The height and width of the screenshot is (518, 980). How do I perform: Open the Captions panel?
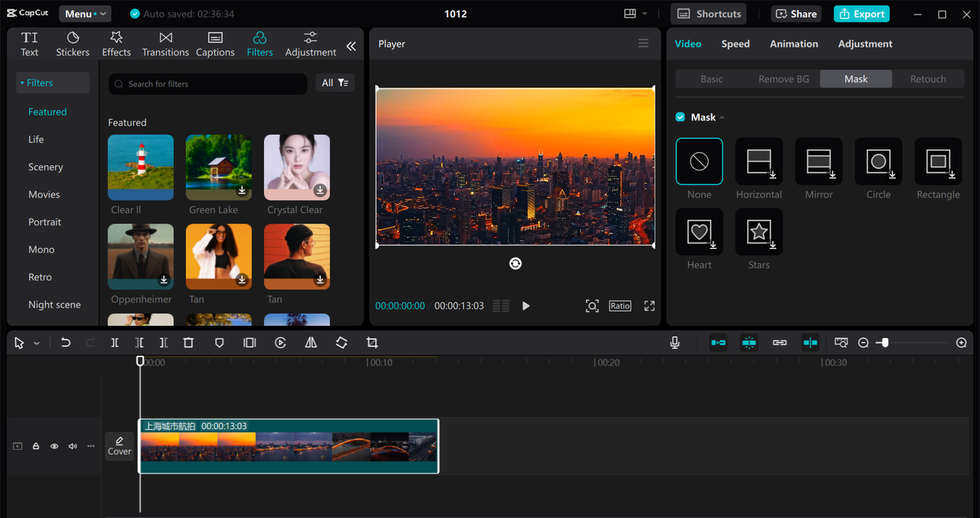pyautogui.click(x=215, y=44)
